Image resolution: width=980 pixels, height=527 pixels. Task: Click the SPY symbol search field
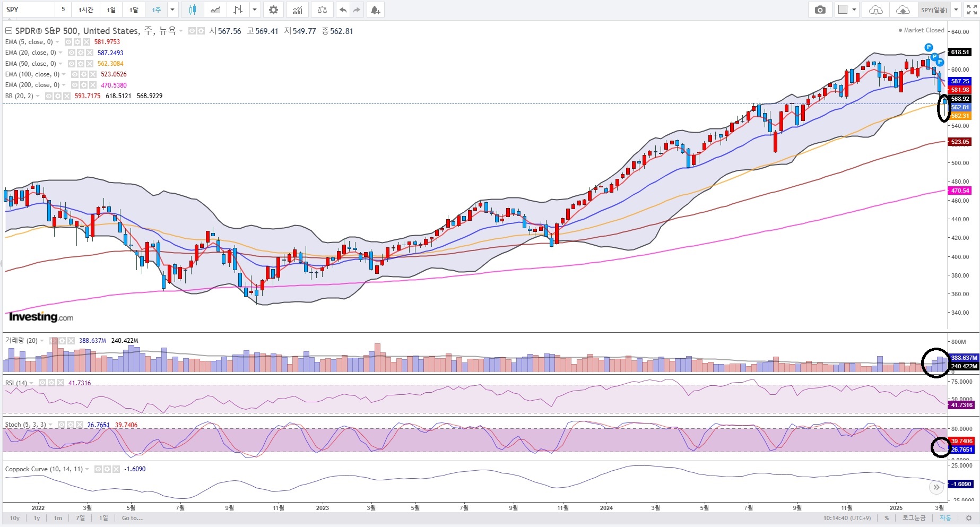(x=28, y=10)
